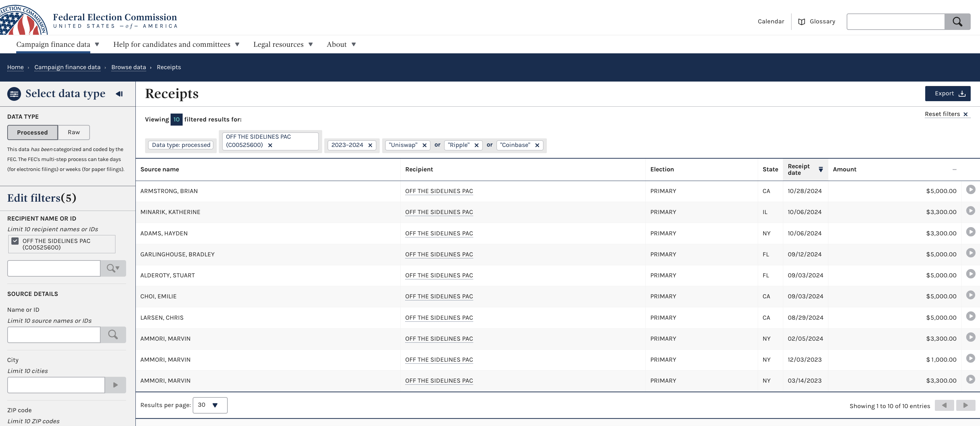Collapse the Select data type panel arrow
This screenshot has height=426, width=980.
(119, 94)
